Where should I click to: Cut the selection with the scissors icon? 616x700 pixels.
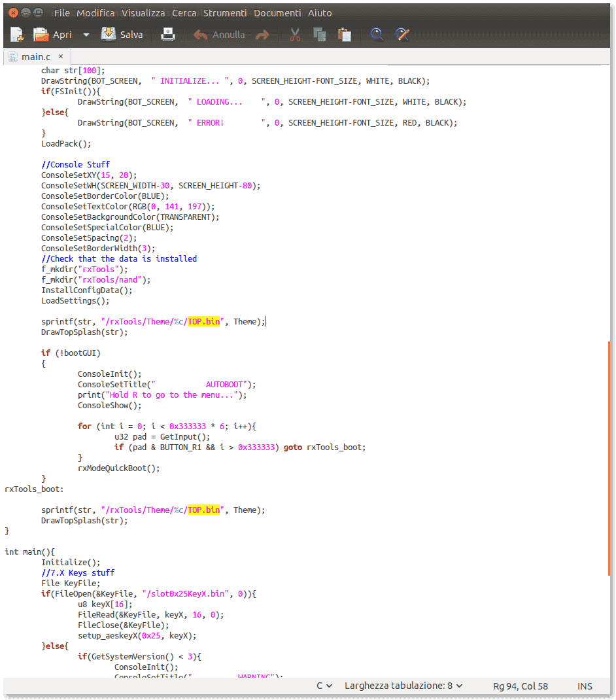click(x=295, y=35)
